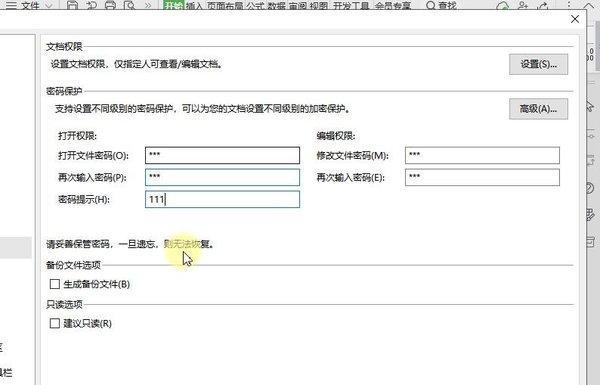Click the share arrow icon
This screenshot has height=385, width=600.
click(x=543, y=5)
